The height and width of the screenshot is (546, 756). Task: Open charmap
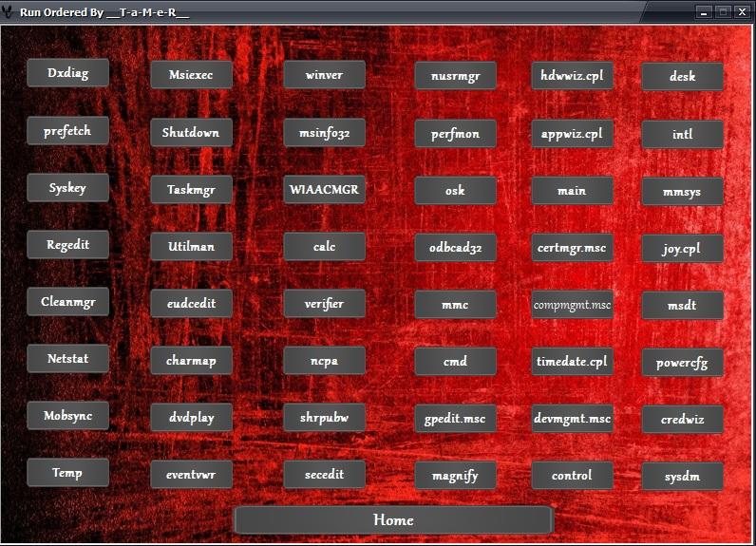[x=192, y=361]
